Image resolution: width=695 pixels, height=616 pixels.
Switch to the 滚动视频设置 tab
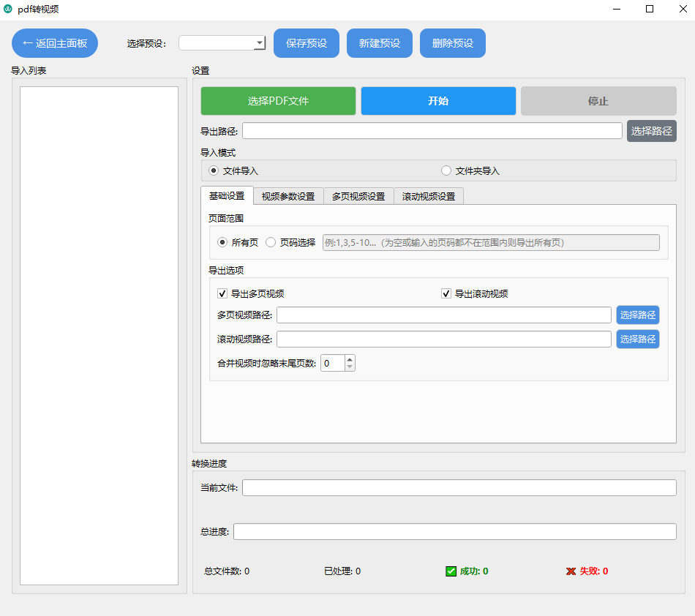(x=429, y=196)
